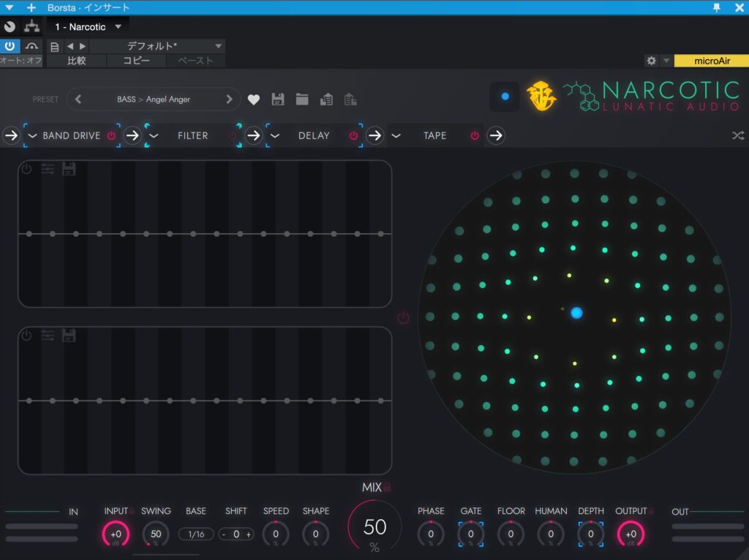The width and height of the screenshot is (749, 560).
Task: Click the MIX knob showing 50%
Action: [374, 527]
